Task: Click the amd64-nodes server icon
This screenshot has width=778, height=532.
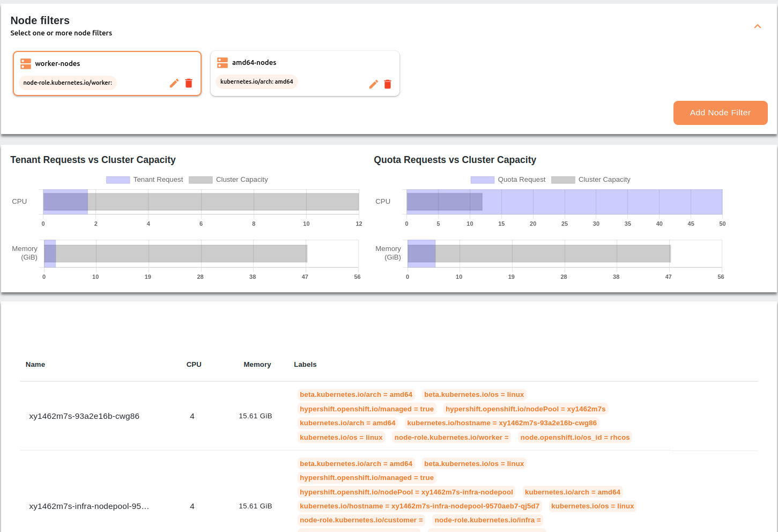Action: point(223,63)
